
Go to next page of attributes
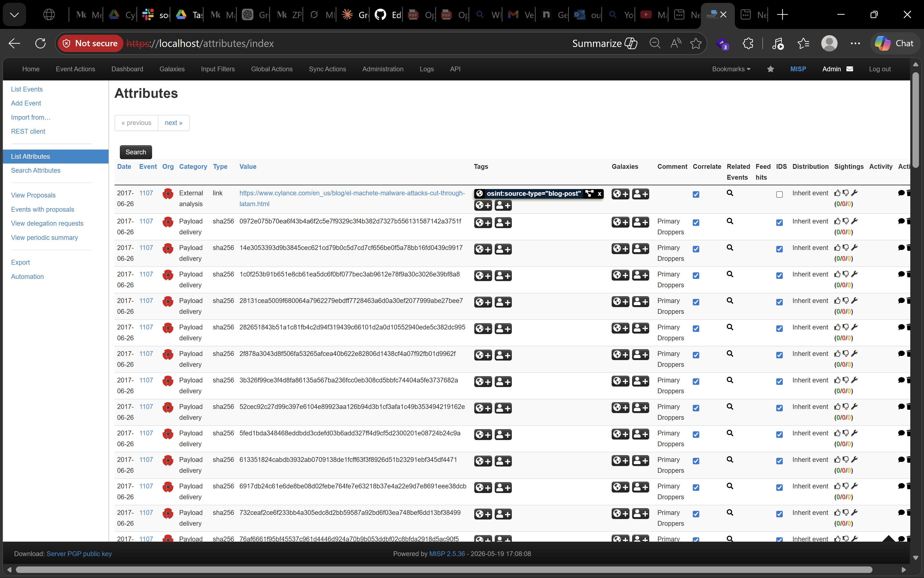tap(173, 123)
